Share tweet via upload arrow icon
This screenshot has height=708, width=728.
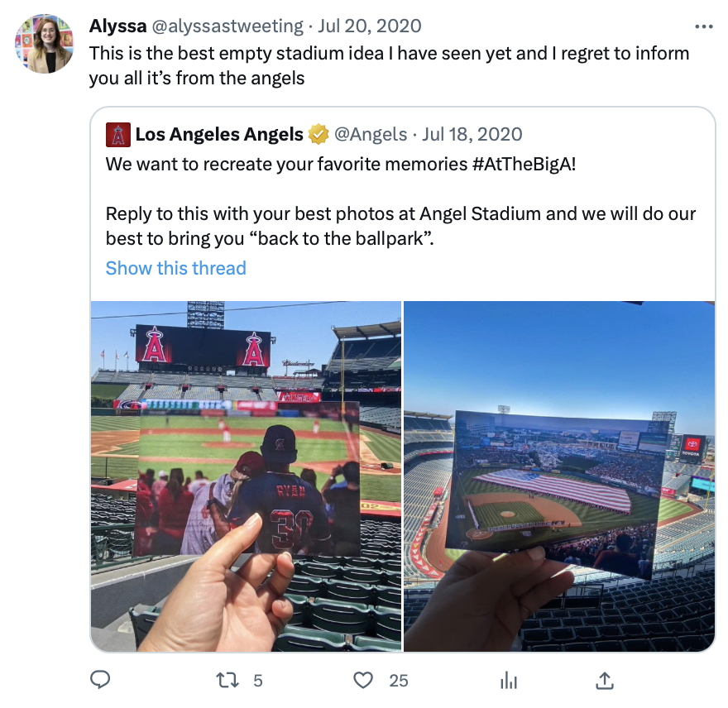tap(605, 680)
